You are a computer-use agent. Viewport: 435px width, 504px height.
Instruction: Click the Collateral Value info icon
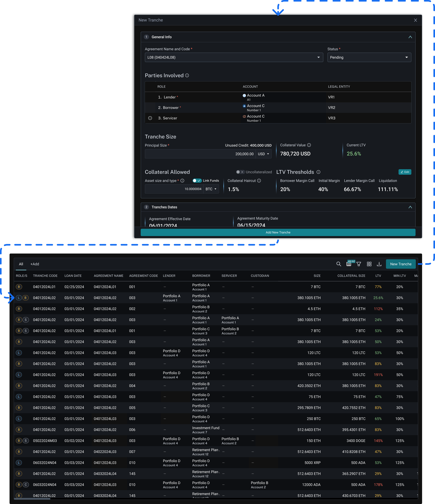[309, 145]
